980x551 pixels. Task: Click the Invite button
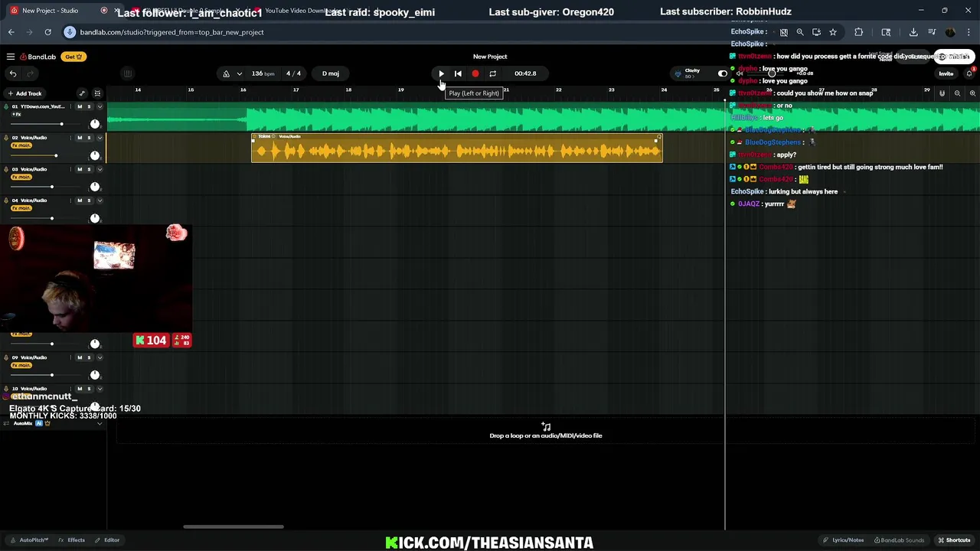click(x=946, y=73)
